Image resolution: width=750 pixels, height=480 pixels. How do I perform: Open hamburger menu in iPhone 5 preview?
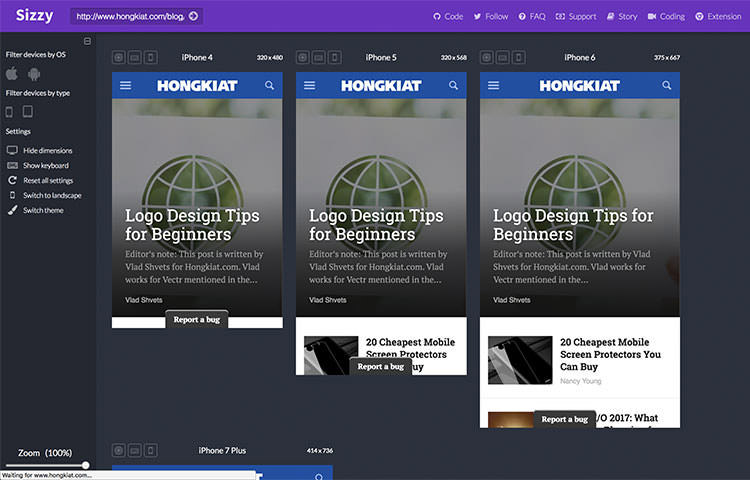[x=309, y=86]
